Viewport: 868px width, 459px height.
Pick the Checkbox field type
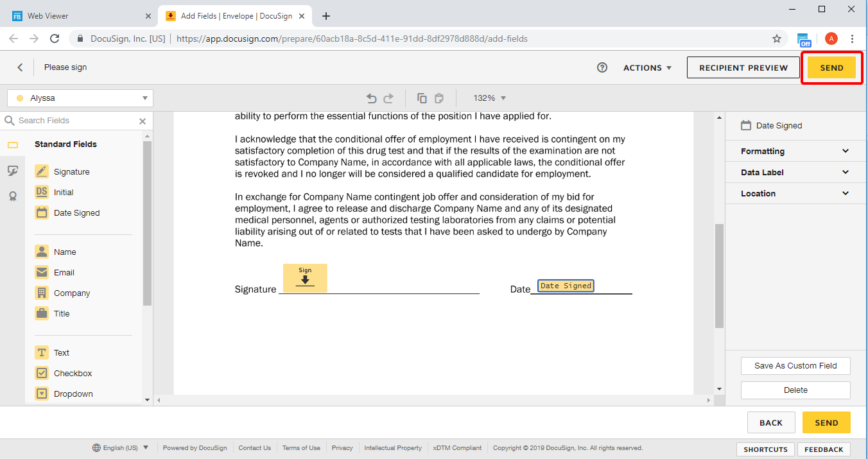(x=73, y=373)
